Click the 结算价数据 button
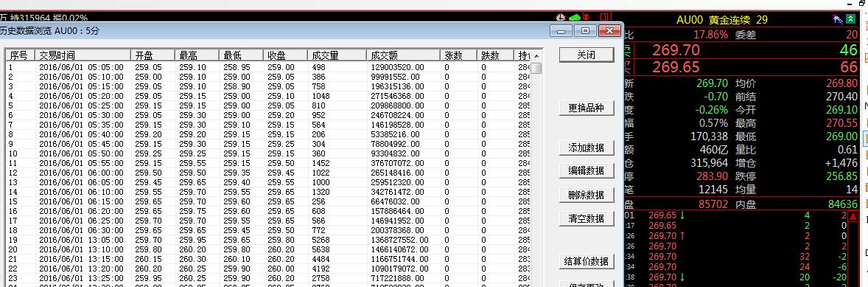868x287 pixels. 587,261
